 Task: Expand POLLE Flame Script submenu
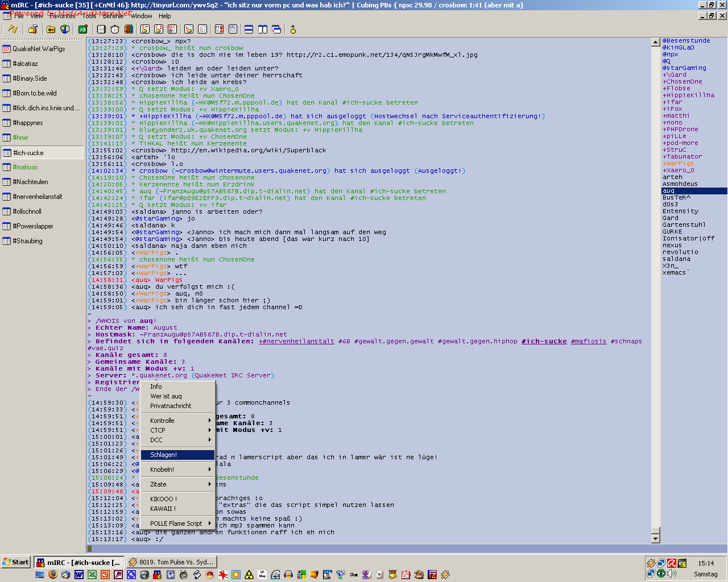coord(177,523)
